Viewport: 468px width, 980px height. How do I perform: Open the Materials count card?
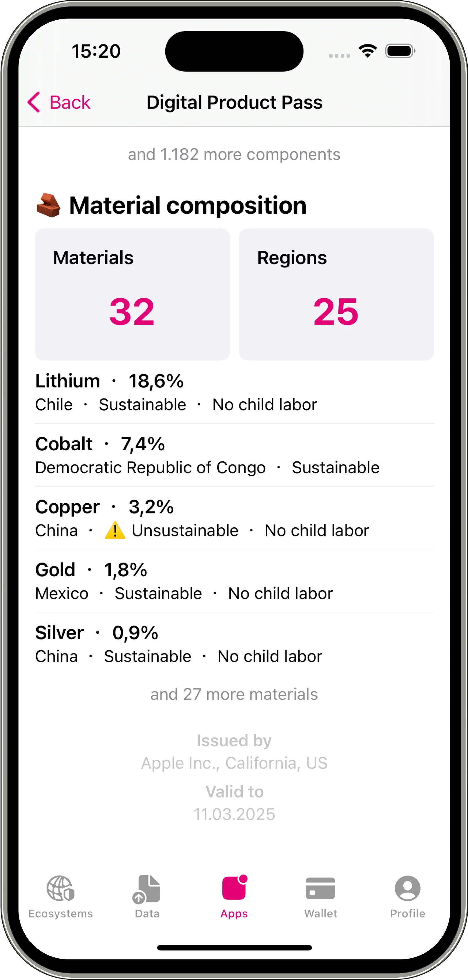click(x=132, y=294)
